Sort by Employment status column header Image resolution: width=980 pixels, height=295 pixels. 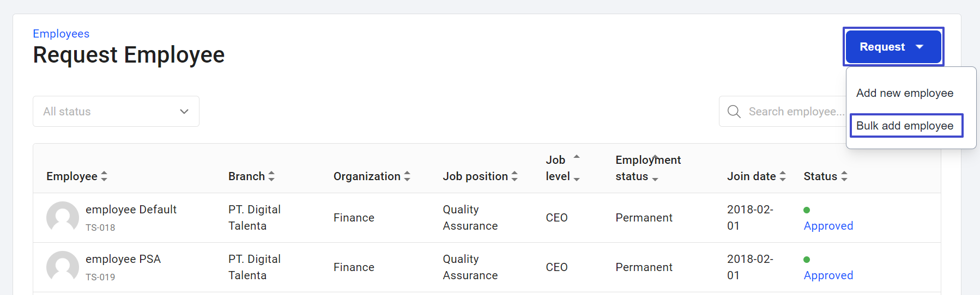(x=648, y=168)
